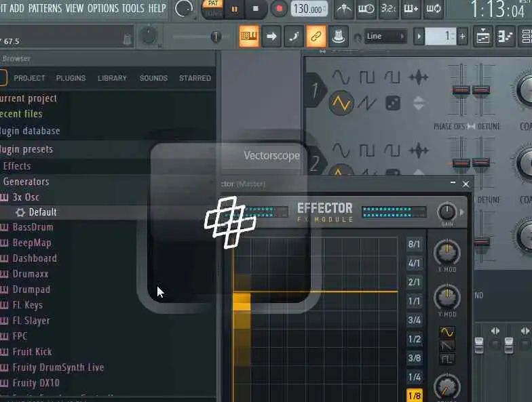Add new pattern with plus button
The width and height of the screenshot is (532, 402).
pos(462,37)
